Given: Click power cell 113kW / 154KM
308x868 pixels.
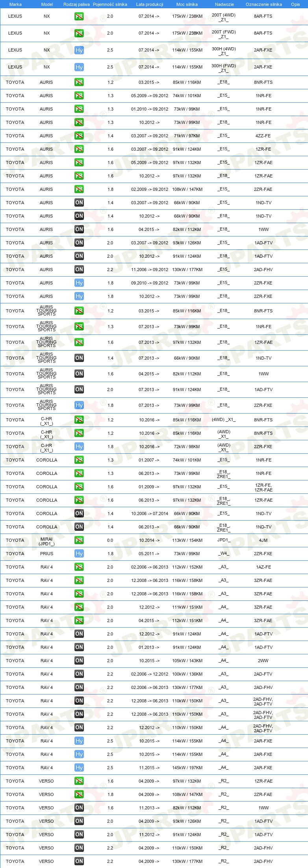Looking at the screenshot, I should 187,540.
